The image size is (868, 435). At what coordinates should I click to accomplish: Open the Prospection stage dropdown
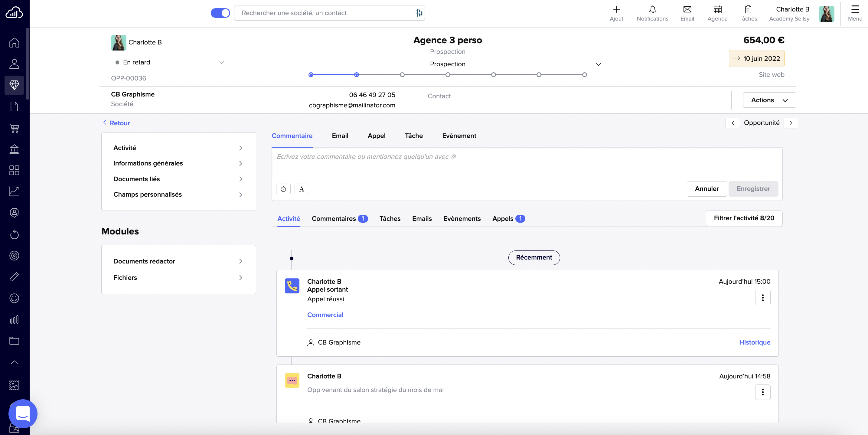coord(598,64)
